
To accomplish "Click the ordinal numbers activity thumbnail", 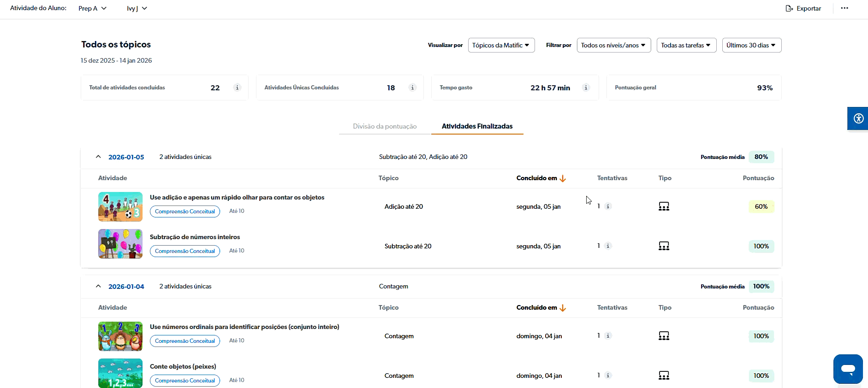I will pos(120,336).
